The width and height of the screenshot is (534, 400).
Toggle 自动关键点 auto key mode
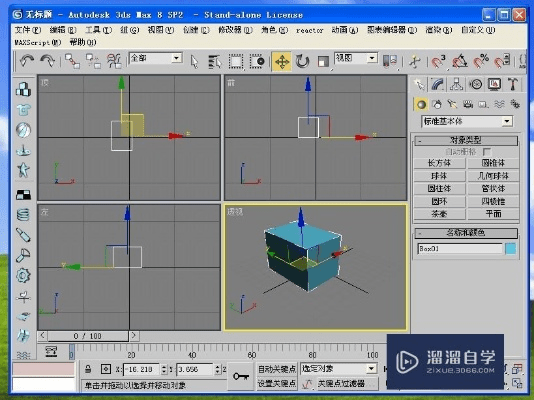coord(277,369)
